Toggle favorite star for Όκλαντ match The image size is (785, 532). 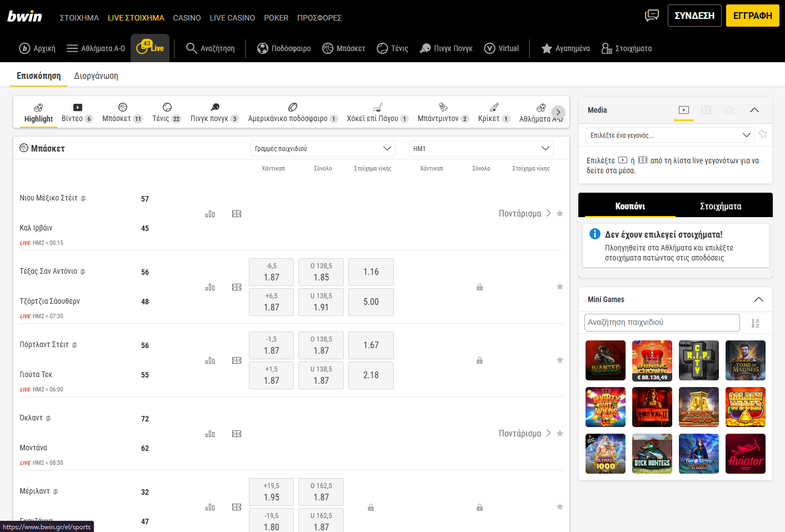tap(560, 433)
